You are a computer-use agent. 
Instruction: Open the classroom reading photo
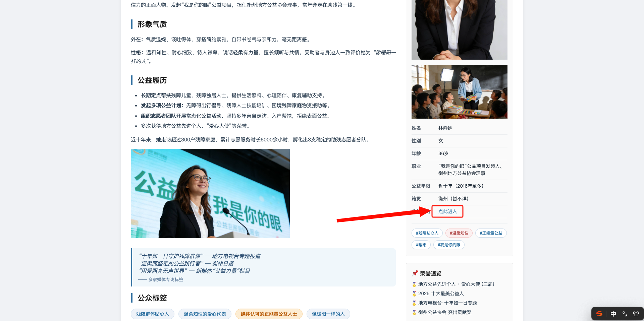point(459,91)
